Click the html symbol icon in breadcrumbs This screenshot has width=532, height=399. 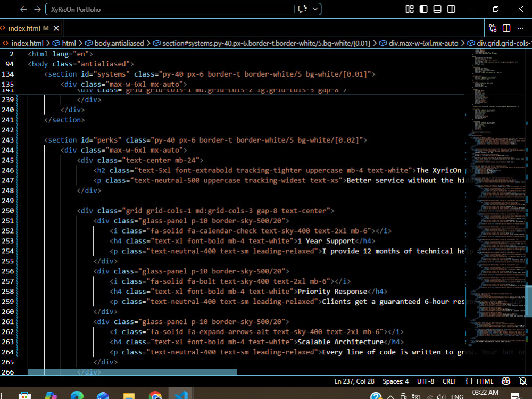(x=57, y=43)
